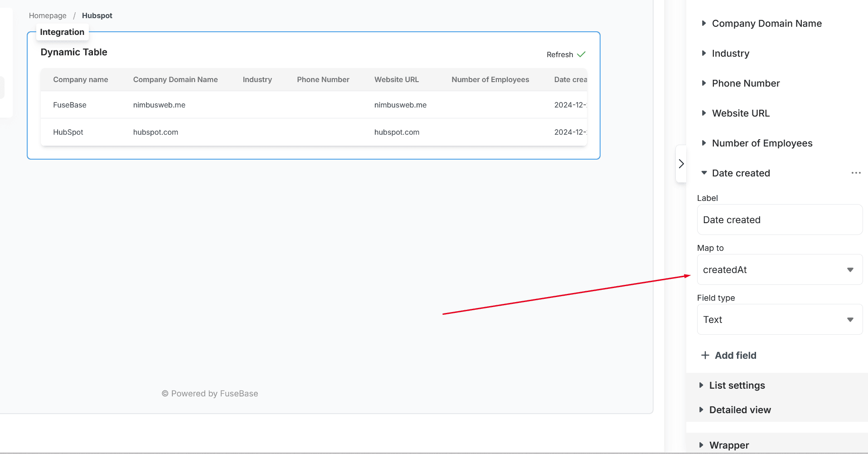Click hubspot.com in Website URL column

pyautogui.click(x=397, y=132)
